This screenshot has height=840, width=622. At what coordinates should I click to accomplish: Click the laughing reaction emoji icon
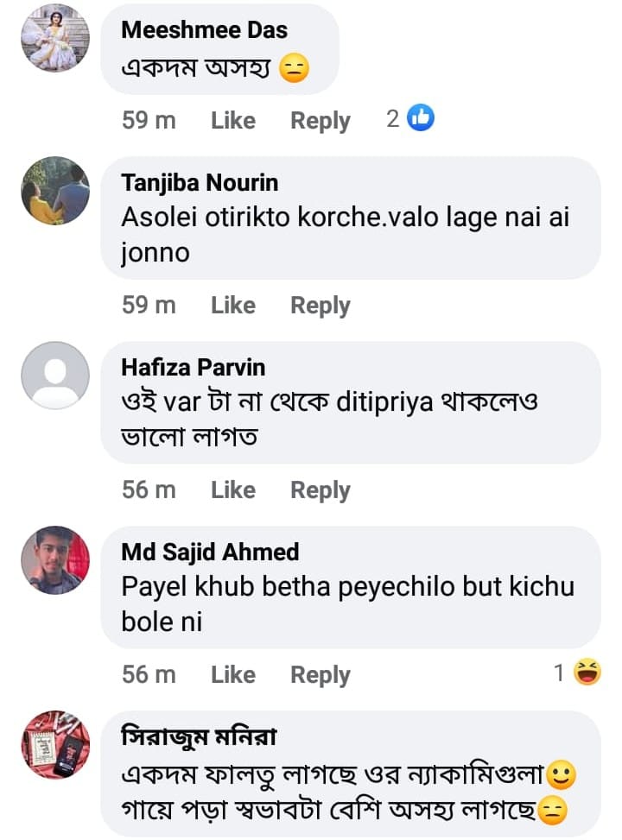tap(588, 673)
